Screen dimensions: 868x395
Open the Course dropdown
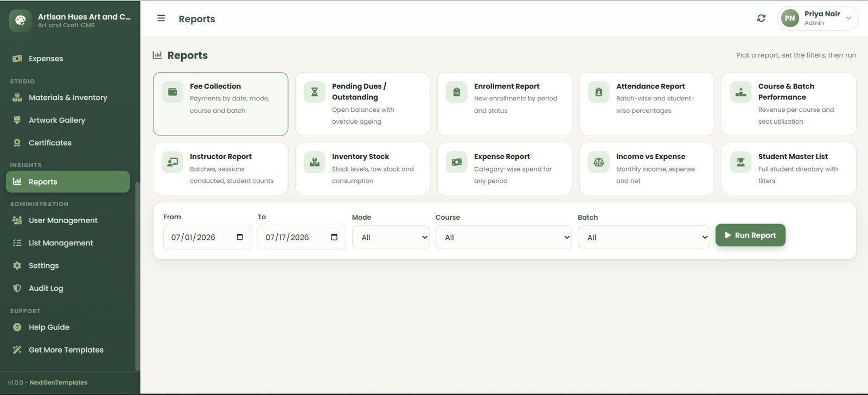(503, 237)
